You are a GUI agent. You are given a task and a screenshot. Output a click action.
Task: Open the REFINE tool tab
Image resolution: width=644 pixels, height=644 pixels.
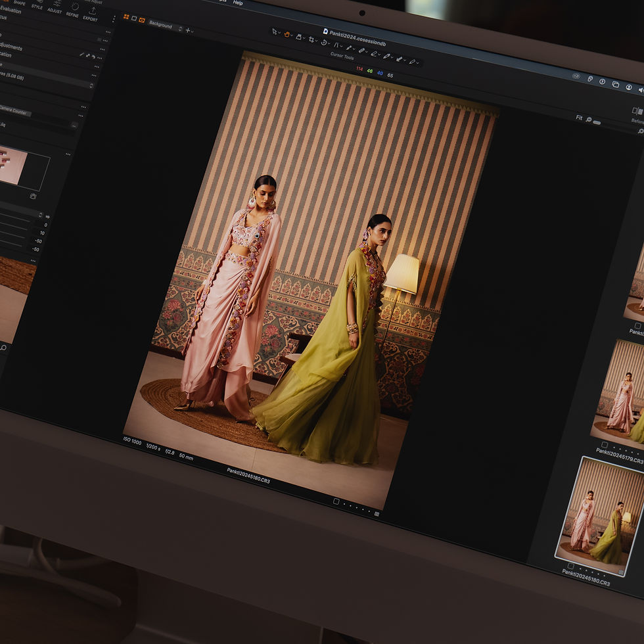pyautogui.click(x=73, y=11)
